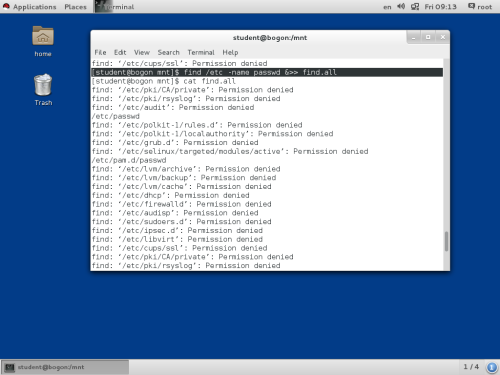Screen dimensions: 500x375
Task: Open the terminal Edit menu
Action: click(x=120, y=52)
